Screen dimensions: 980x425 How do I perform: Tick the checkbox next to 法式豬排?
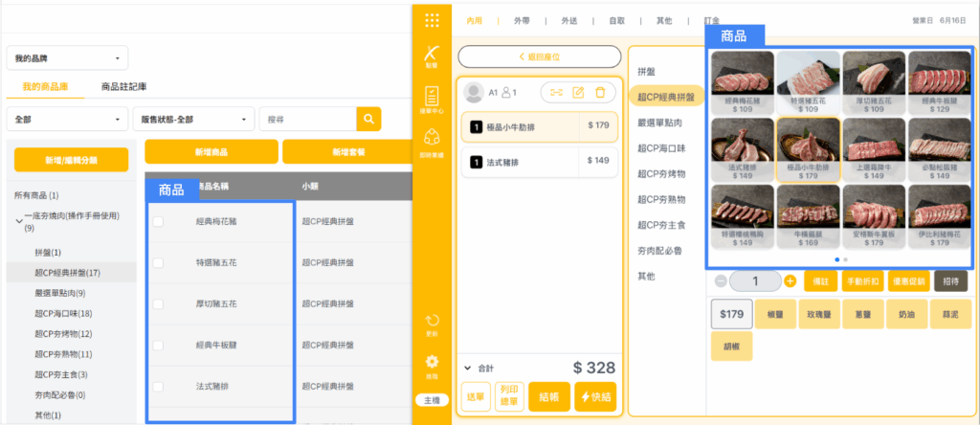pos(158,386)
